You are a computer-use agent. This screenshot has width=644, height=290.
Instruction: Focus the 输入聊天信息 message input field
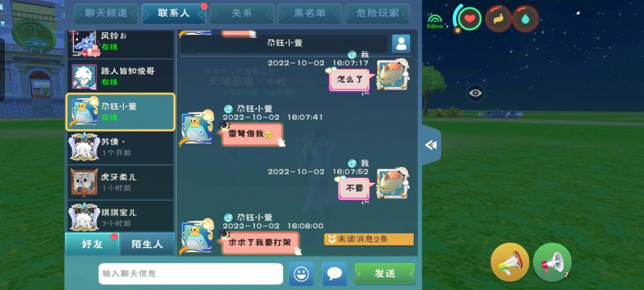[191, 274]
